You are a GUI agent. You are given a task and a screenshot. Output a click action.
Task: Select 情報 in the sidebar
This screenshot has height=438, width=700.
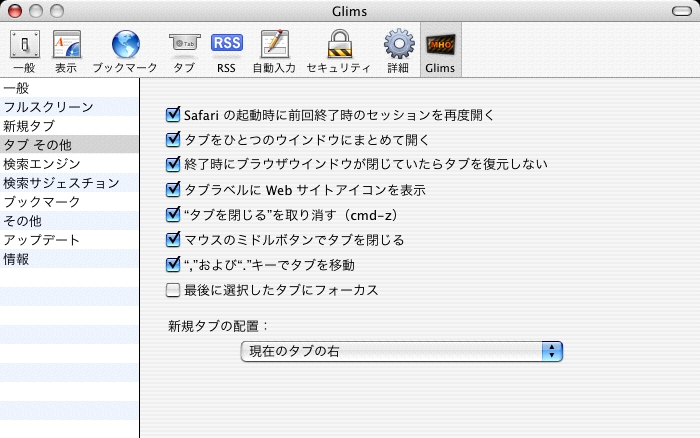click(x=69, y=259)
